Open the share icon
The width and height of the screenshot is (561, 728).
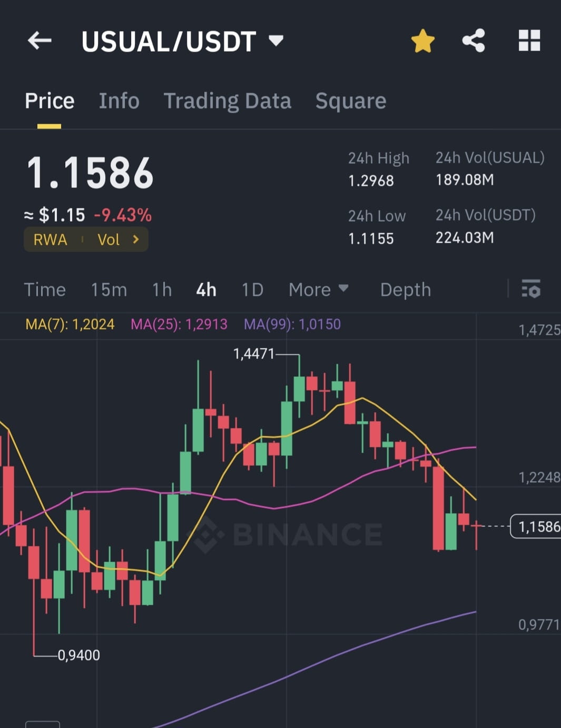474,41
